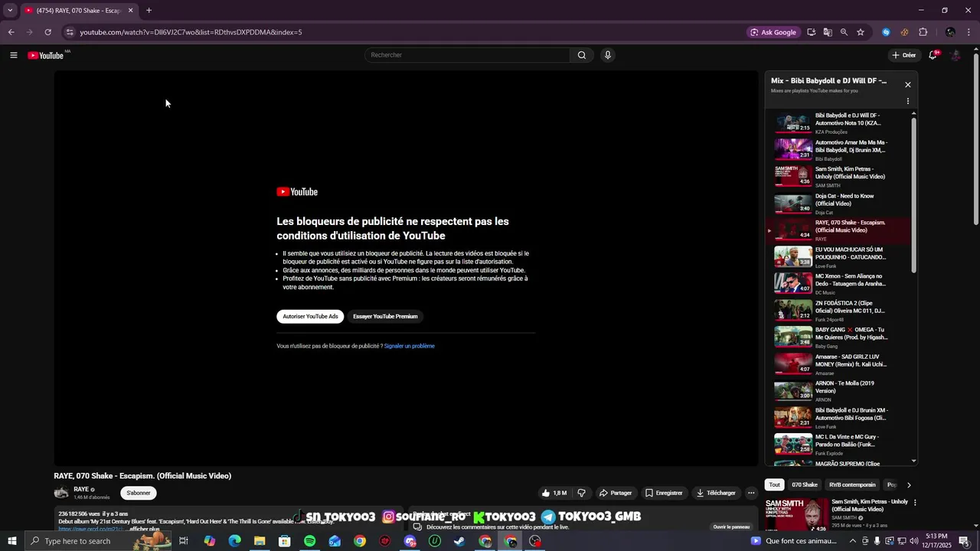
Task: Save video with Enregistrer
Action: 664,493
